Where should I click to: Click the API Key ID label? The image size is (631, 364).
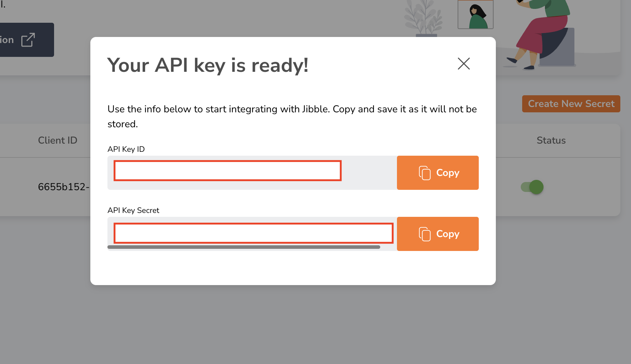(x=126, y=149)
